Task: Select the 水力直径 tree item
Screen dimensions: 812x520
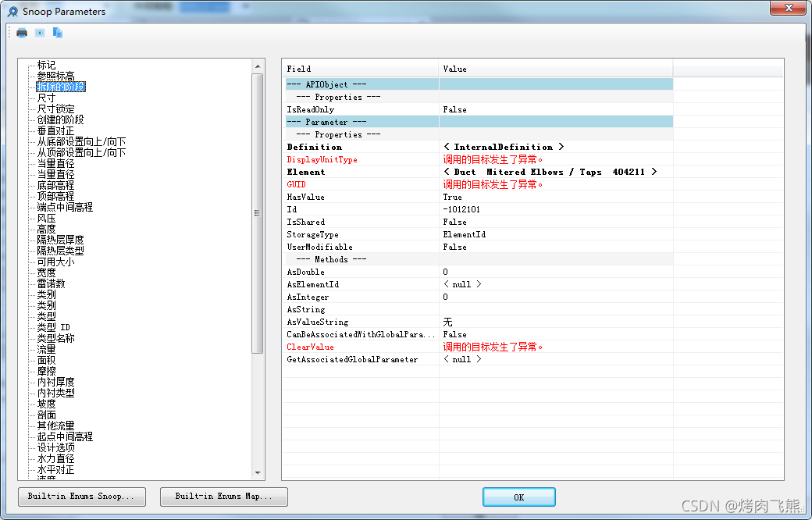Action: click(55, 458)
